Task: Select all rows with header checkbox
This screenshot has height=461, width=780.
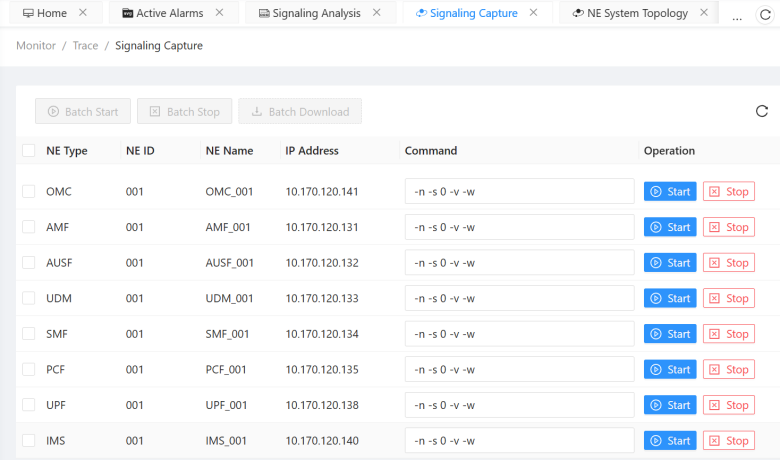Action: tap(28, 151)
